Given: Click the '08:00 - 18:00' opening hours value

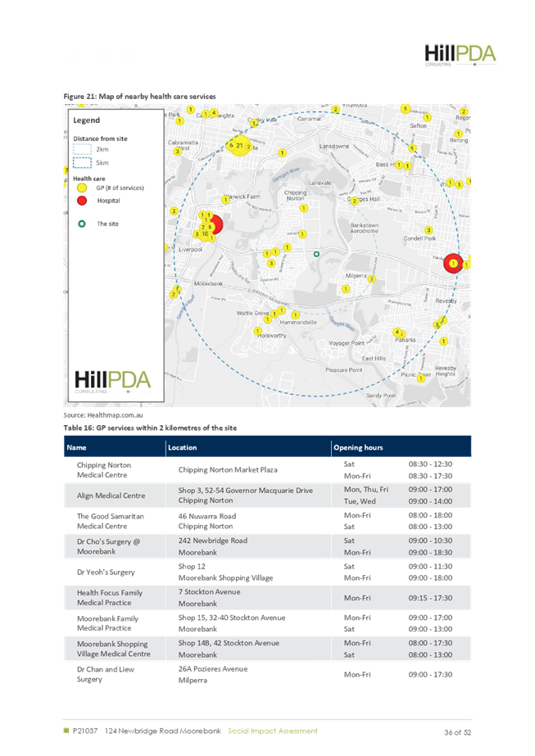Looking at the screenshot, I should (x=430, y=515).
